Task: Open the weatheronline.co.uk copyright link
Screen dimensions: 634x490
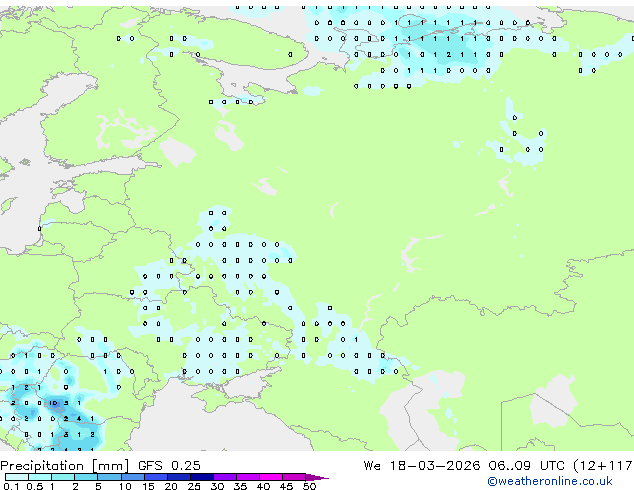Action: (550, 481)
